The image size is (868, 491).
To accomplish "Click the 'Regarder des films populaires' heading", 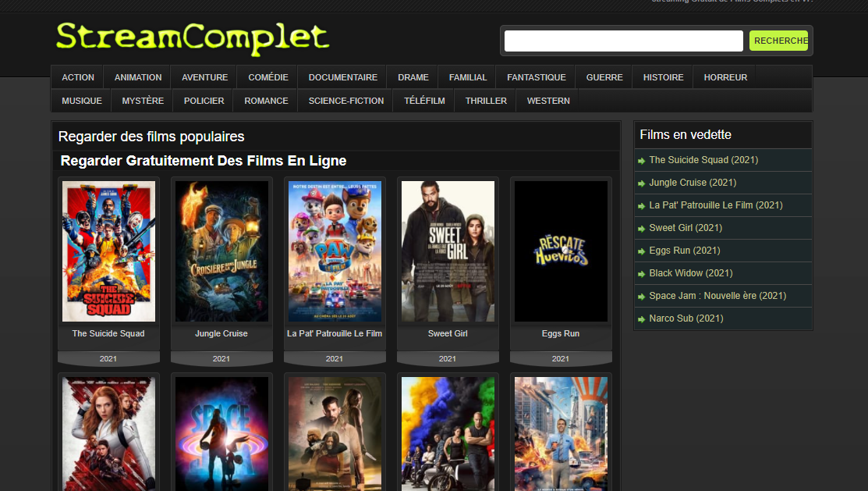I will 151,137.
